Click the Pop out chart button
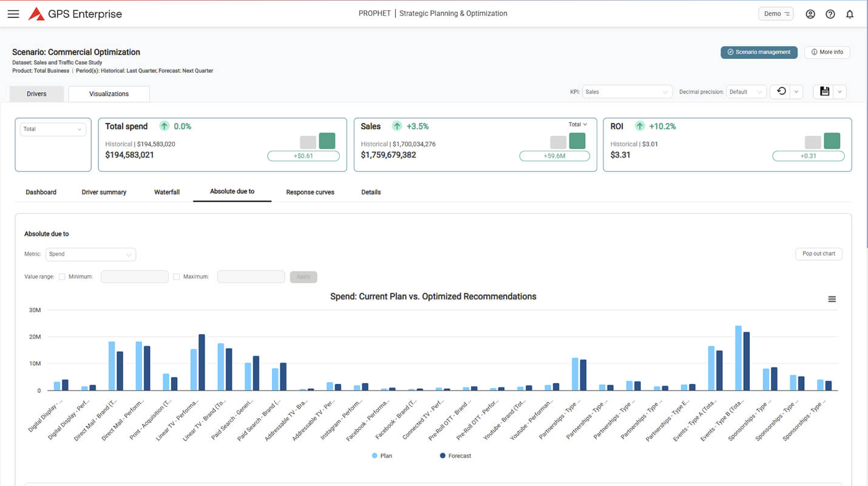 (x=818, y=254)
